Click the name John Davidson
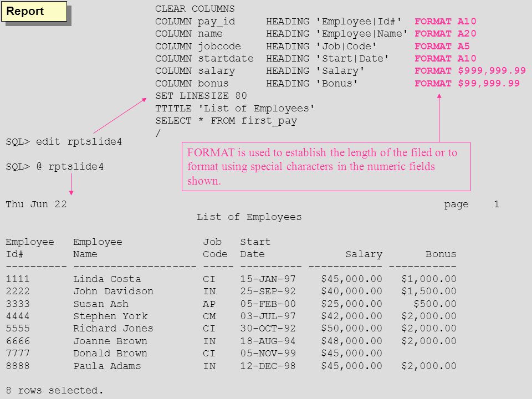 (x=113, y=291)
